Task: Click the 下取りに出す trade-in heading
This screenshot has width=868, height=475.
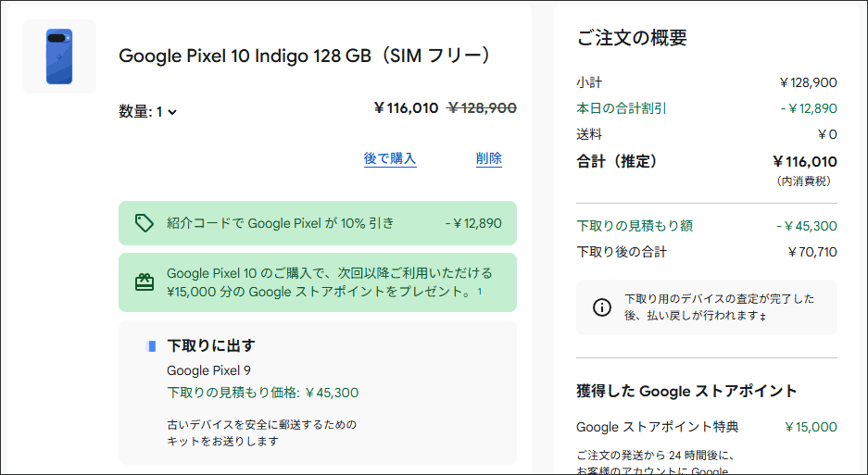Action: click(x=211, y=345)
